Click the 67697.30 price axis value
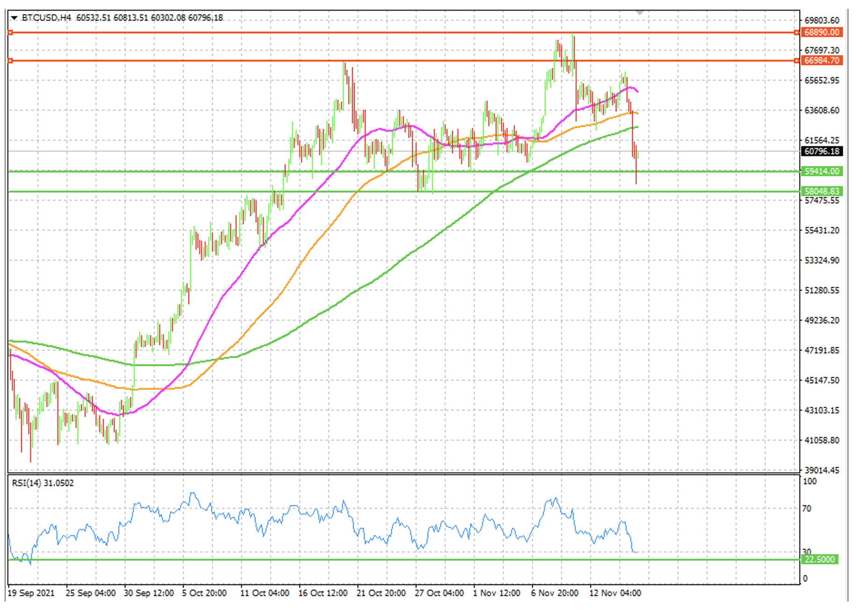 point(822,50)
